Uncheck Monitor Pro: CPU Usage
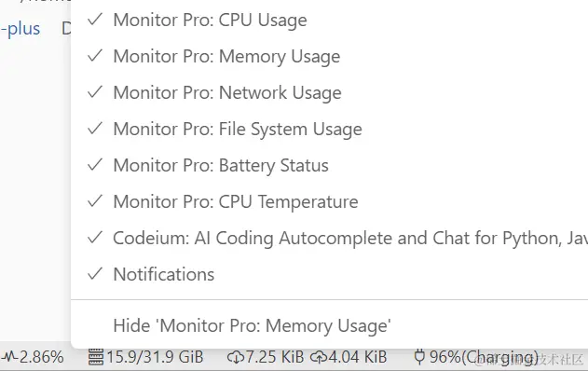 [329, 20]
